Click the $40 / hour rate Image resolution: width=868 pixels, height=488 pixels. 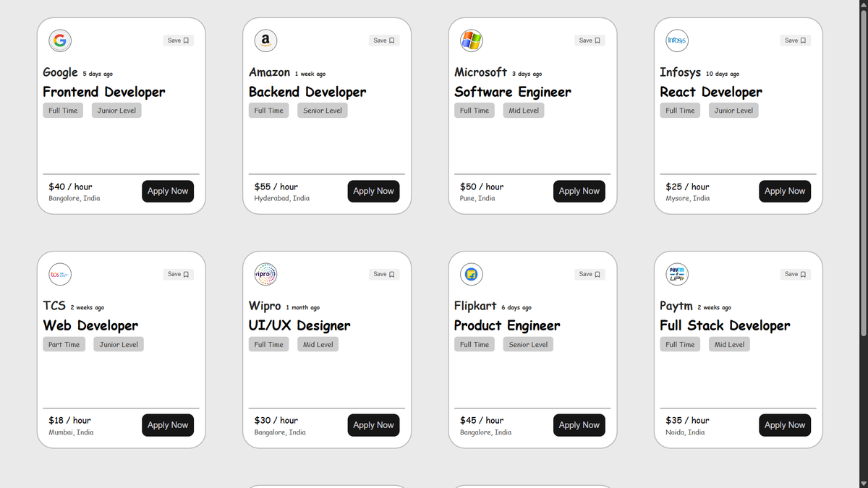coord(70,187)
